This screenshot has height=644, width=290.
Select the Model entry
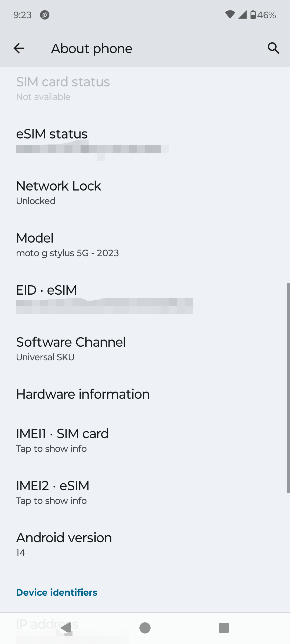pyautogui.click(x=145, y=245)
